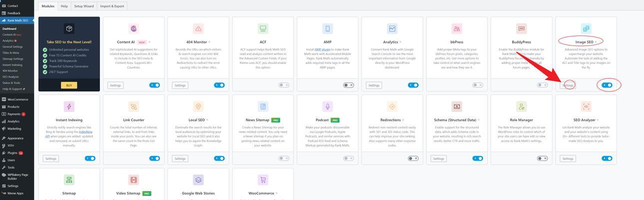Click the box icon in the promo banner
This screenshot has width=644, height=200.
coord(69,28)
